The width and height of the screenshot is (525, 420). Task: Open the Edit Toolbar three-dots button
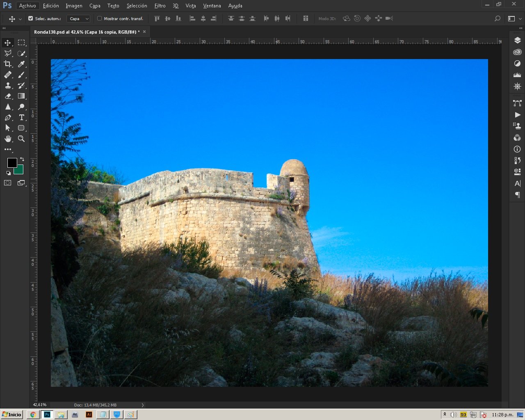[8, 149]
